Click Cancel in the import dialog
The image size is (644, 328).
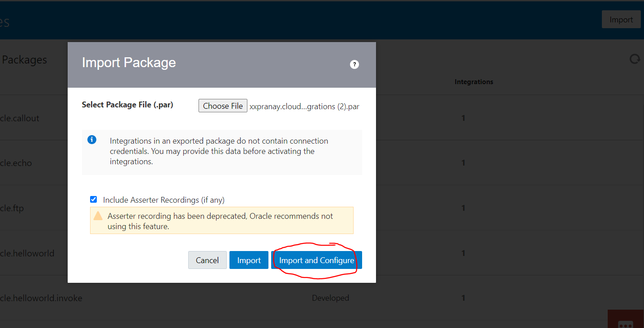point(207,260)
